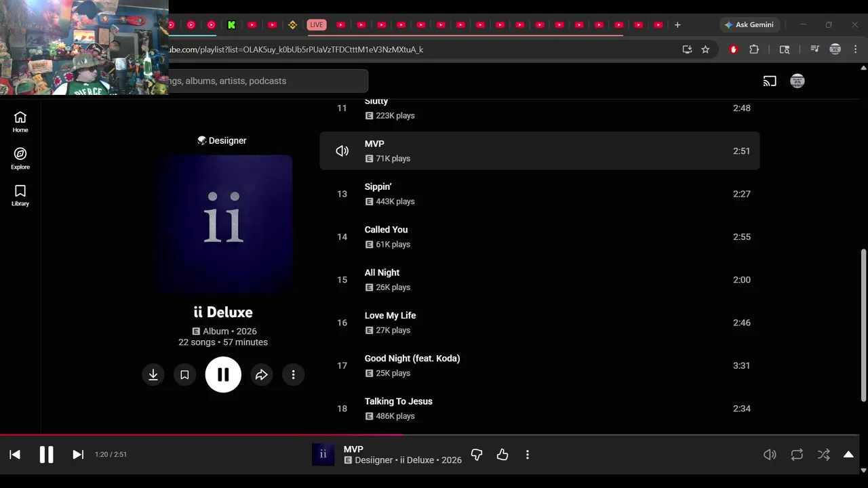Skip to previous track in player bar
The width and height of the screenshot is (868, 488).
[x=15, y=455]
